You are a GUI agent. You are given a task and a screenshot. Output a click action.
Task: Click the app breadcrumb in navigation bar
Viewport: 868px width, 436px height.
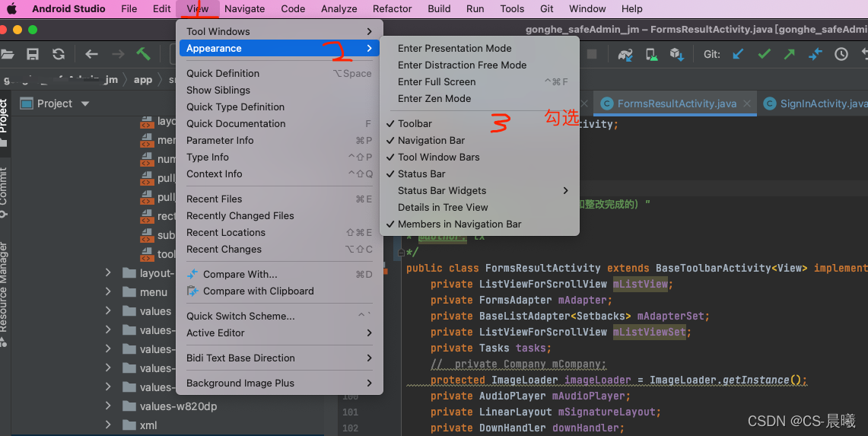point(143,79)
